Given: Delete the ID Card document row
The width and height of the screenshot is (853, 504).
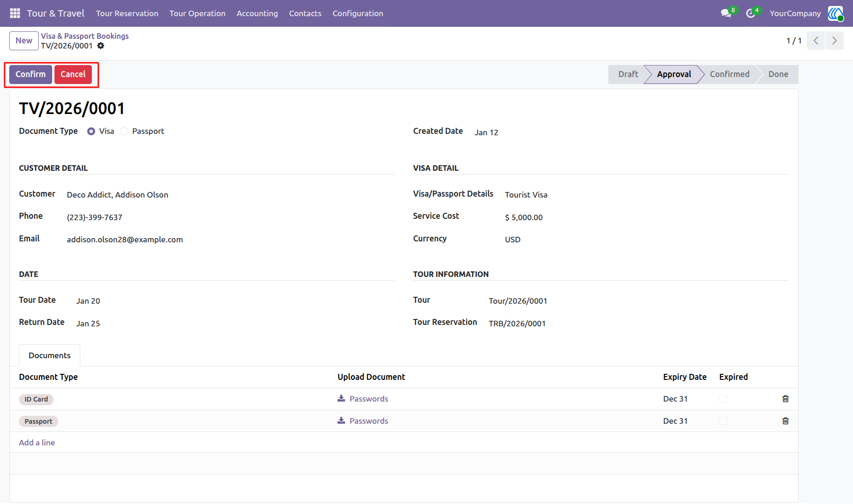Looking at the screenshot, I should click(x=785, y=399).
